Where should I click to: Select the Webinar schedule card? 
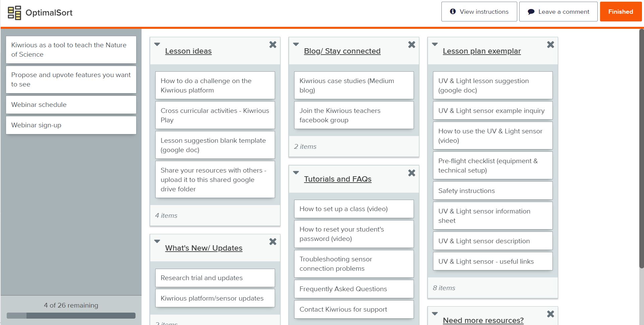pos(71,105)
